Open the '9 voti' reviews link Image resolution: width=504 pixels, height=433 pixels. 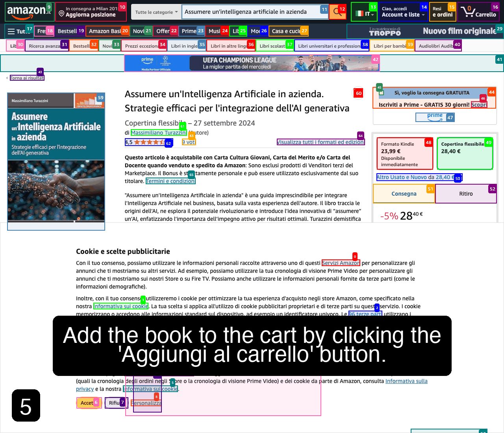pos(189,142)
